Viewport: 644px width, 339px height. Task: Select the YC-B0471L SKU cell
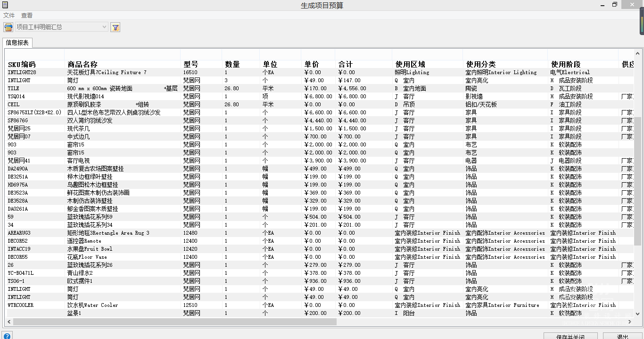[x=21, y=273]
